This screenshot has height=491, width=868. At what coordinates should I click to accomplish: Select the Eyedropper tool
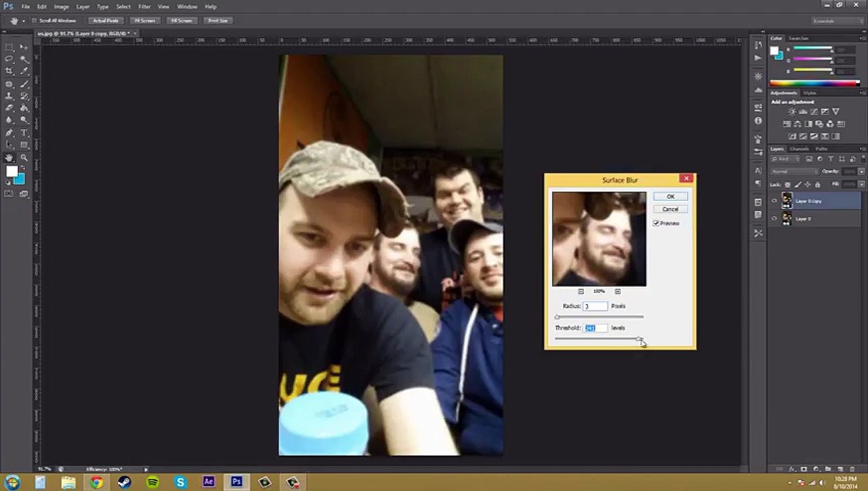[x=24, y=72]
